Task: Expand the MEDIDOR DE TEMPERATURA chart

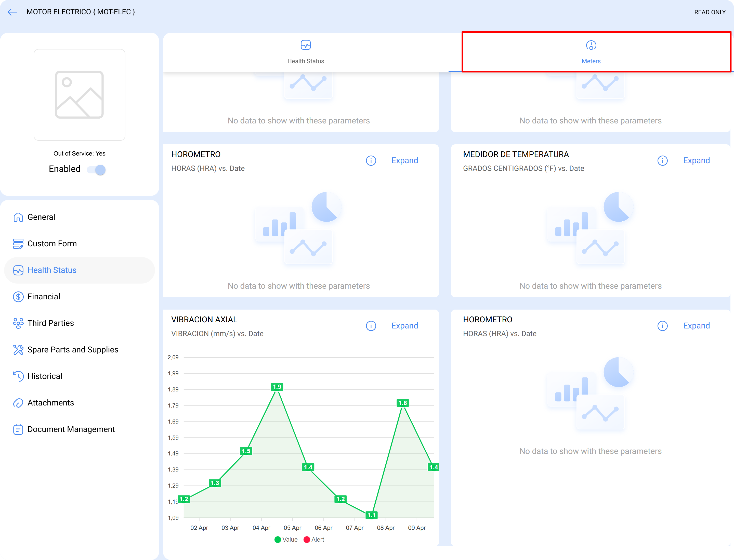Action: [x=696, y=160]
